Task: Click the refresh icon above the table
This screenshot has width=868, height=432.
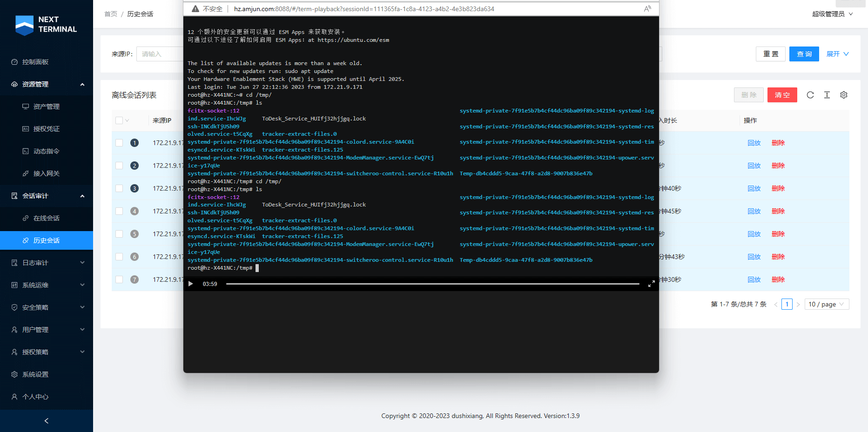Action: tap(810, 95)
